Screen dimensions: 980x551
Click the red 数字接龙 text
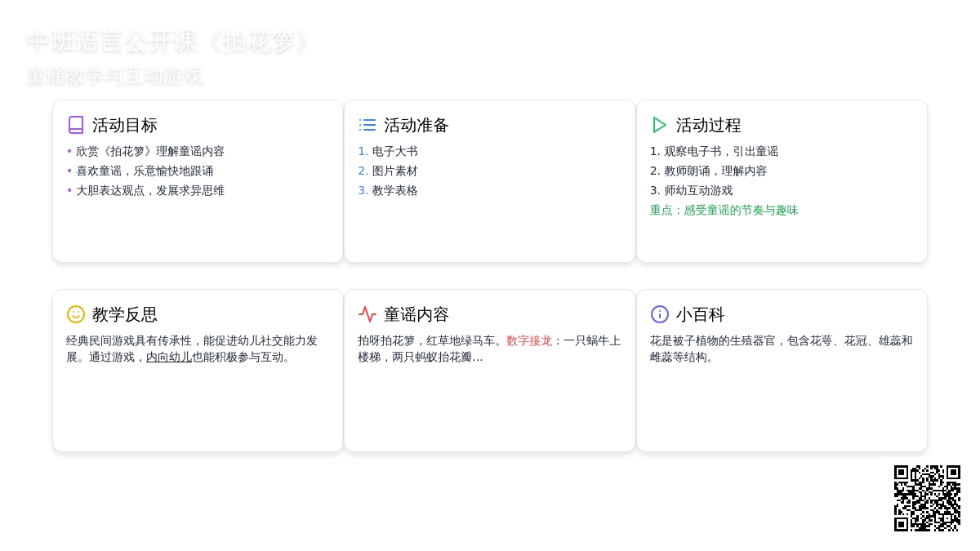[529, 340]
